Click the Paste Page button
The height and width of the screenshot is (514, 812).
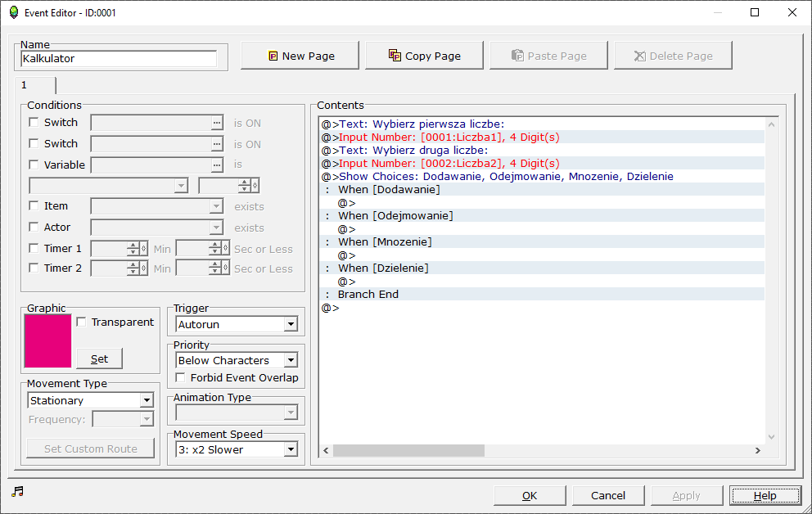pyautogui.click(x=548, y=56)
